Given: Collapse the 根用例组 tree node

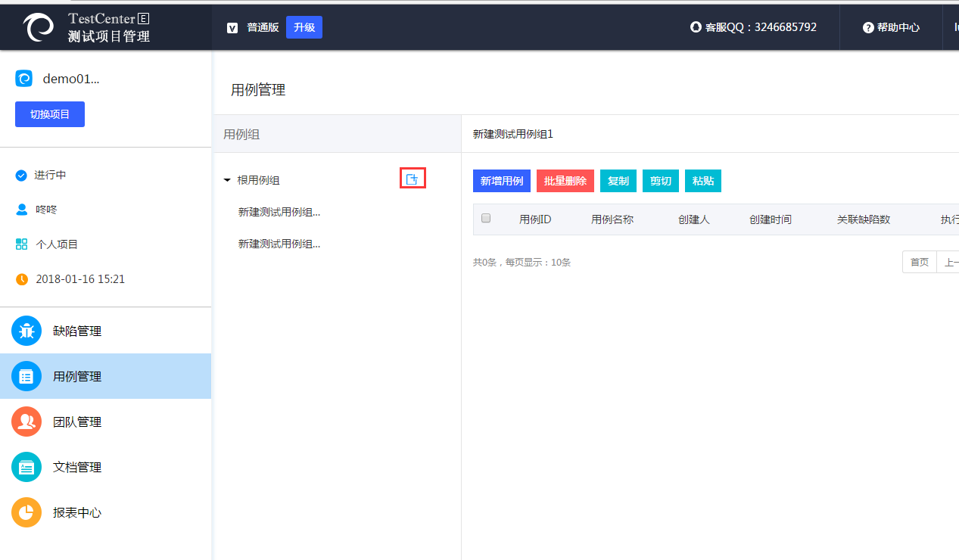Looking at the screenshot, I should (x=227, y=180).
